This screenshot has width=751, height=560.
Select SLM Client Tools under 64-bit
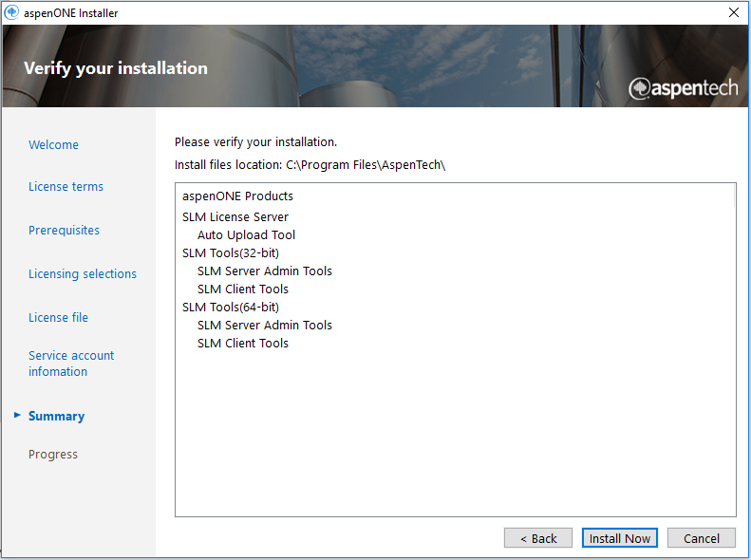(x=243, y=344)
